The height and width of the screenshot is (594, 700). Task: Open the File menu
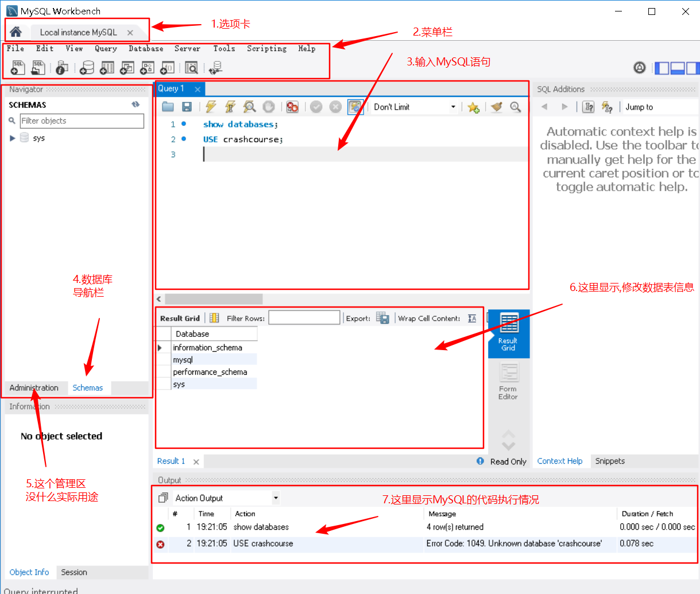(x=16, y=49)
